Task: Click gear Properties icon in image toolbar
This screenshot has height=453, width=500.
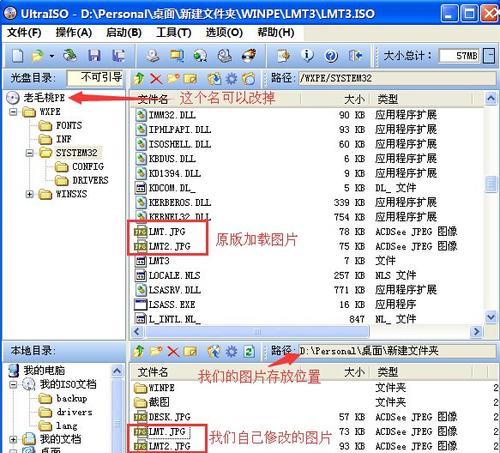Action: coord(231,79)
